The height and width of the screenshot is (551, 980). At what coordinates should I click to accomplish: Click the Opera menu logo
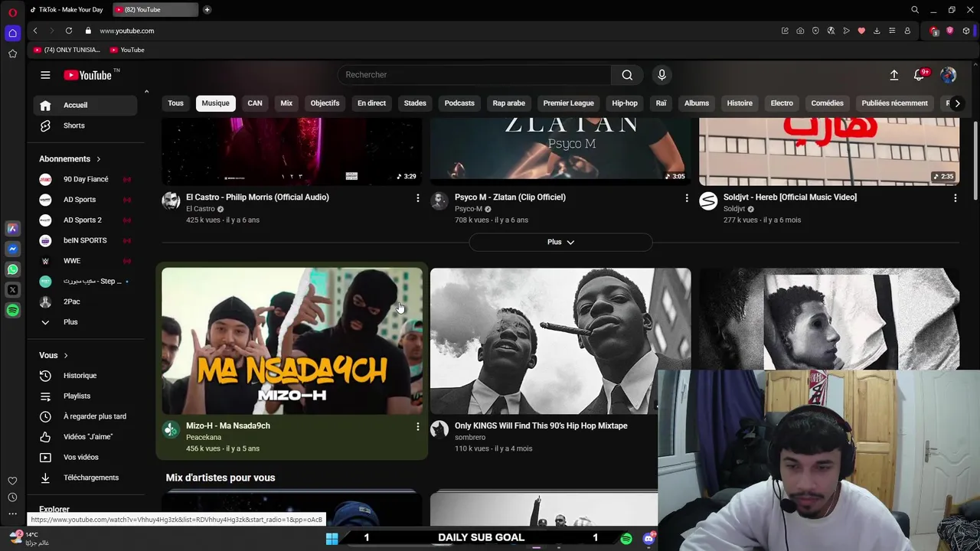pos(12,12)
